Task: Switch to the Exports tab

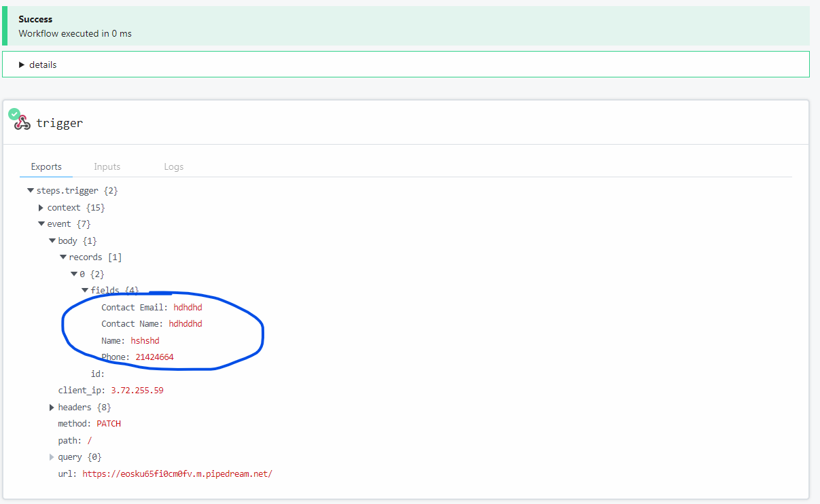Action: pos(46,166)
